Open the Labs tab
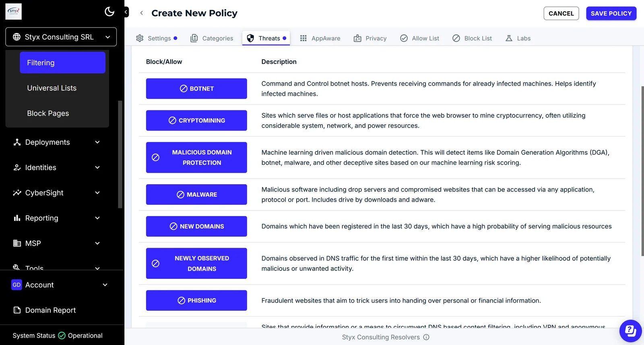The height and width of the screenshot is (345, 644). click(x=518, y=38)
